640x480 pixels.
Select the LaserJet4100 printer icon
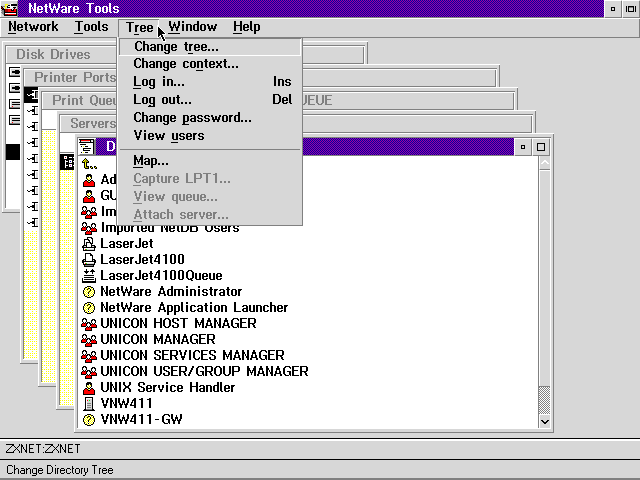[x=88, y=259]
